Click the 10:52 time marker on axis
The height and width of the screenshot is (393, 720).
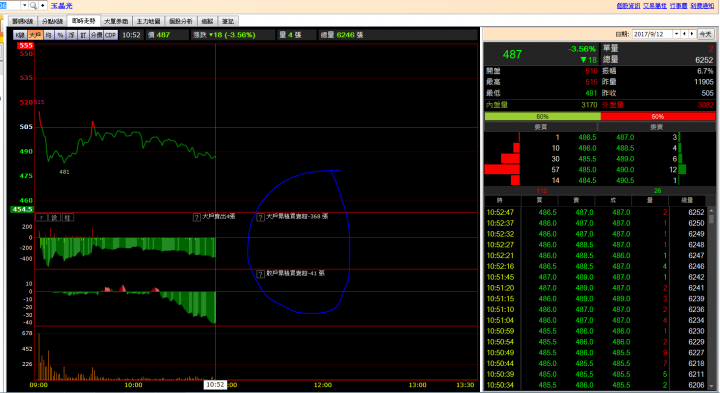(215, 385)
